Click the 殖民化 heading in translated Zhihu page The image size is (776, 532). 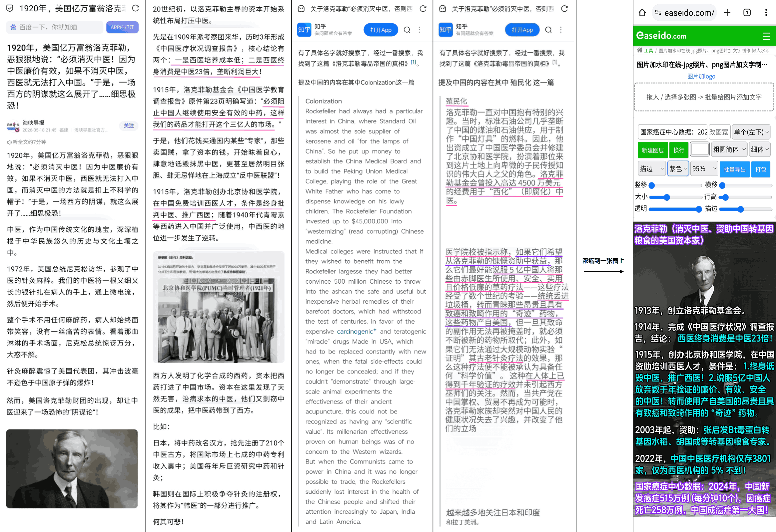click(x=456, y=101)
